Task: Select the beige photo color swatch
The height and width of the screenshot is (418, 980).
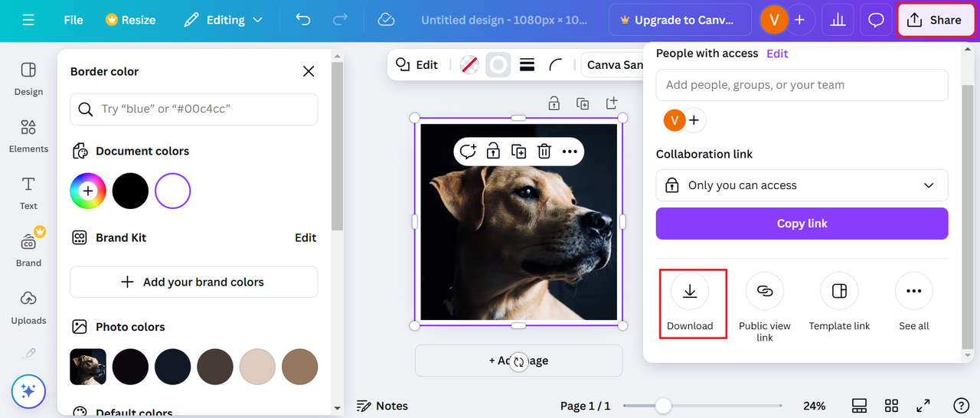Action: pyautogui.click(x=257, y=367)
